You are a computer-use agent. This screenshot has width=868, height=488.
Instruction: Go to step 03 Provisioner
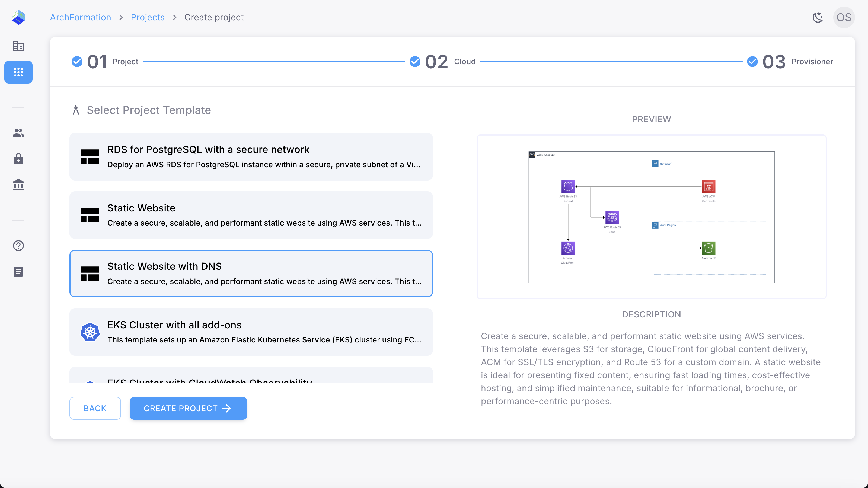(x=790, y=62)
